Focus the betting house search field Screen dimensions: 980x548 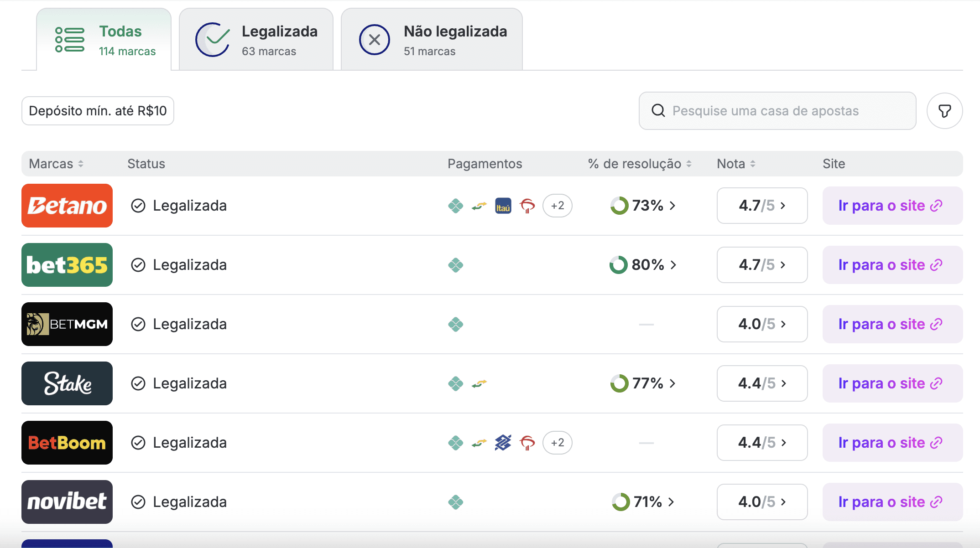point(777,111)
